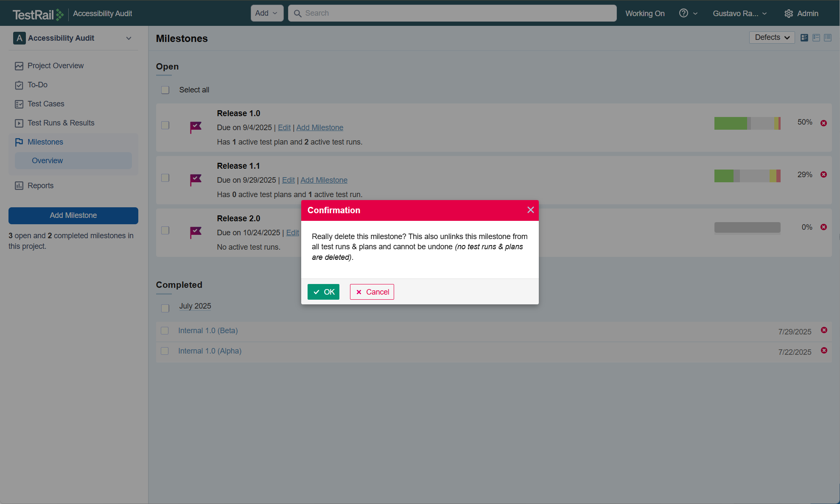Click the delete icon for Internal 1.0 (Beta)

click(824, 330)
